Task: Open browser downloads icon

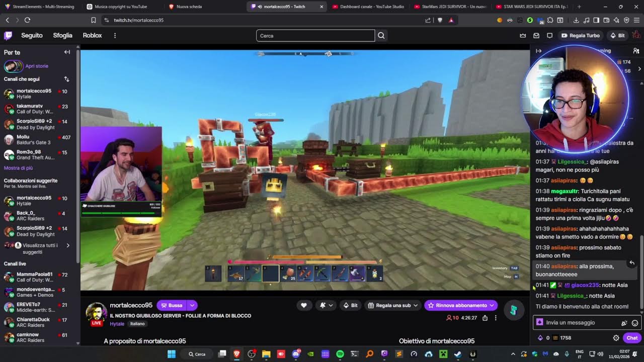Action: (x=576, y=20)
